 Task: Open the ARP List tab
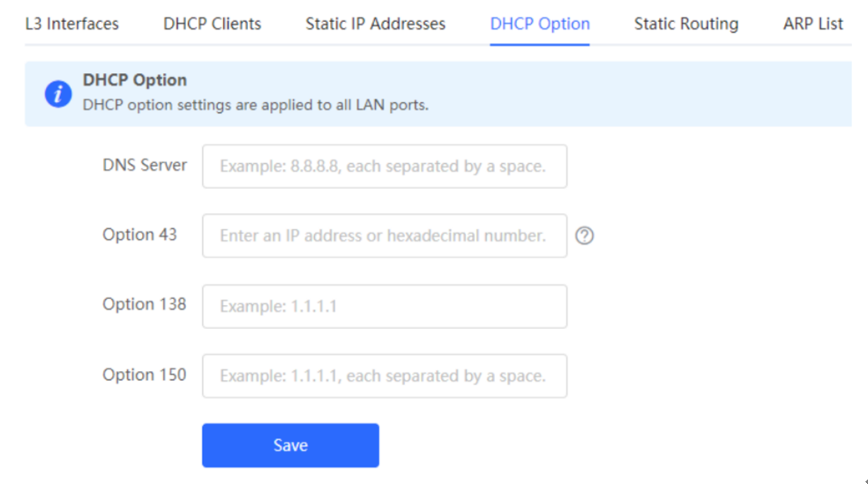point(812,24)
